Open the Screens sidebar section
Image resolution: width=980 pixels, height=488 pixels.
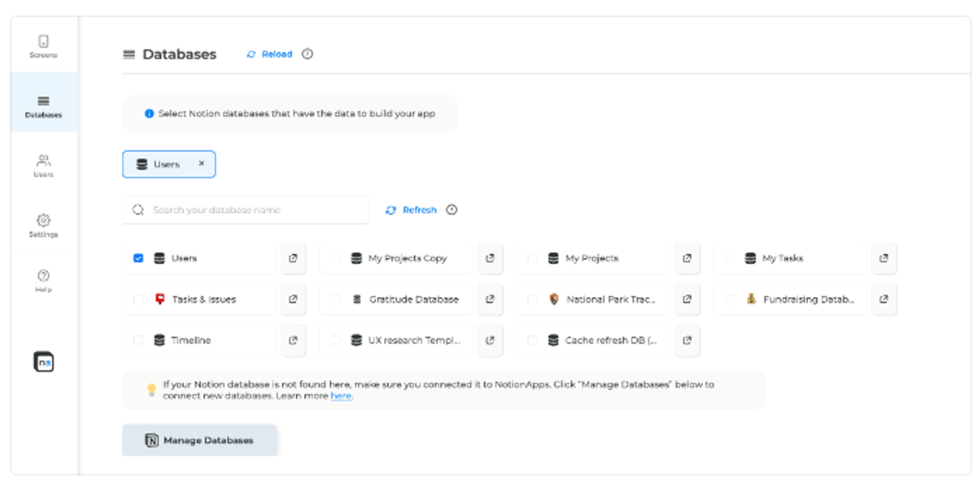43,47
